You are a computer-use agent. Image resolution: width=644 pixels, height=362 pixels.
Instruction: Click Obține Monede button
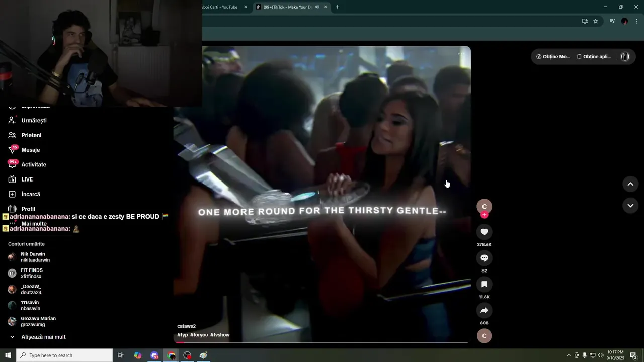click(x=553, y=57)
